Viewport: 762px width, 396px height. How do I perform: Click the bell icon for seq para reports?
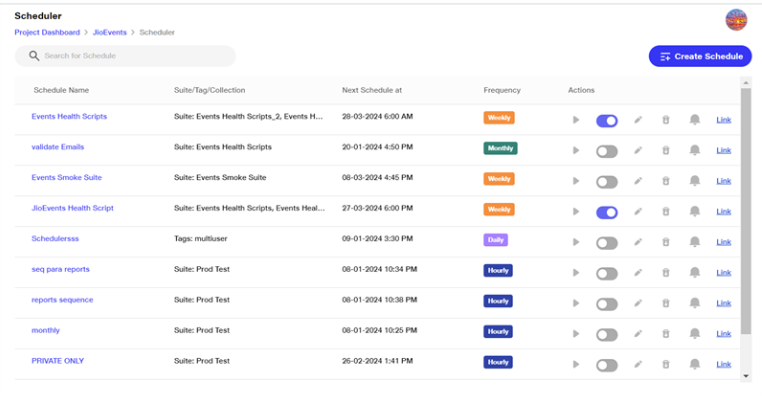(x=695, y=273)
